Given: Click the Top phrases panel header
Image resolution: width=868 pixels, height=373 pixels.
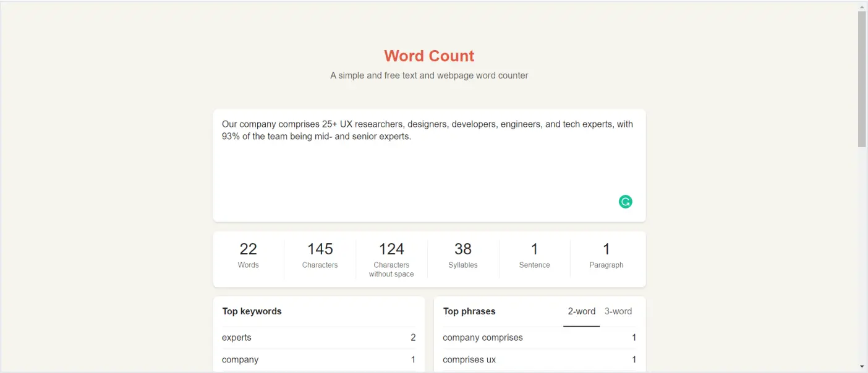Looking at the screenshot, I should [x=469, y=311].
